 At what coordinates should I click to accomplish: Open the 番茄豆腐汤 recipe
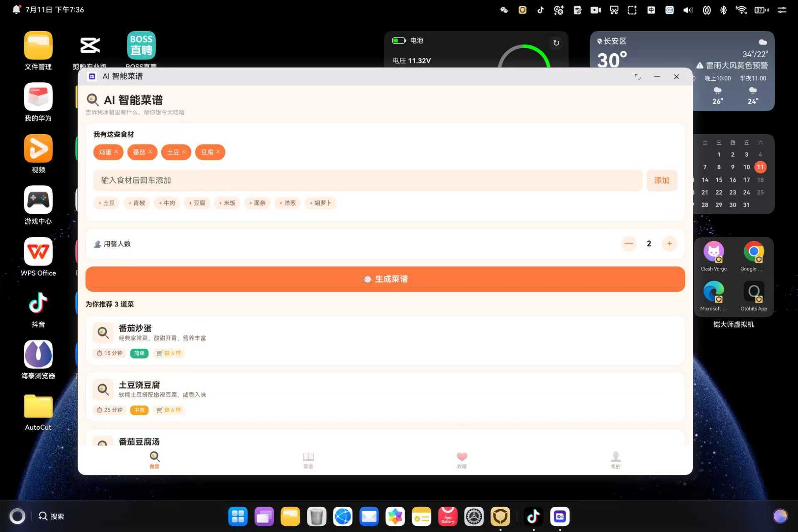pyautogui.click(x=385, y=438)
